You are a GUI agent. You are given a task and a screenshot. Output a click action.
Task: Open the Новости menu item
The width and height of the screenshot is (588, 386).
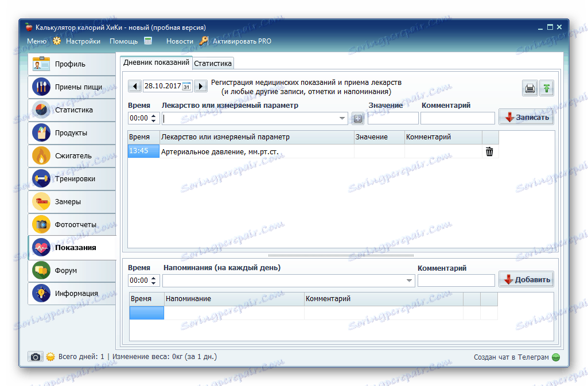(180, 41)
